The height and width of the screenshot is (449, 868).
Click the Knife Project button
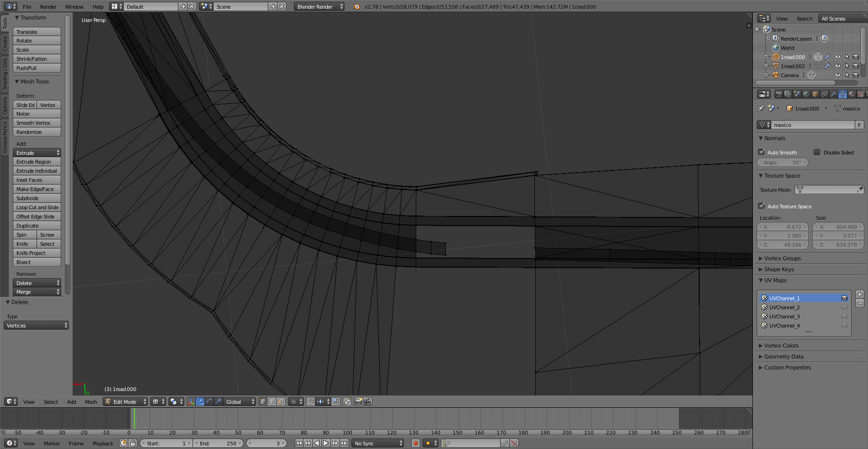tap(37, 253)
